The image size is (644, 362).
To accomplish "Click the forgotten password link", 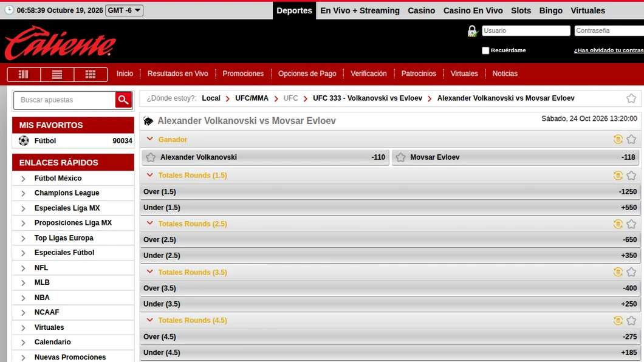I will (x=609, y=50).
